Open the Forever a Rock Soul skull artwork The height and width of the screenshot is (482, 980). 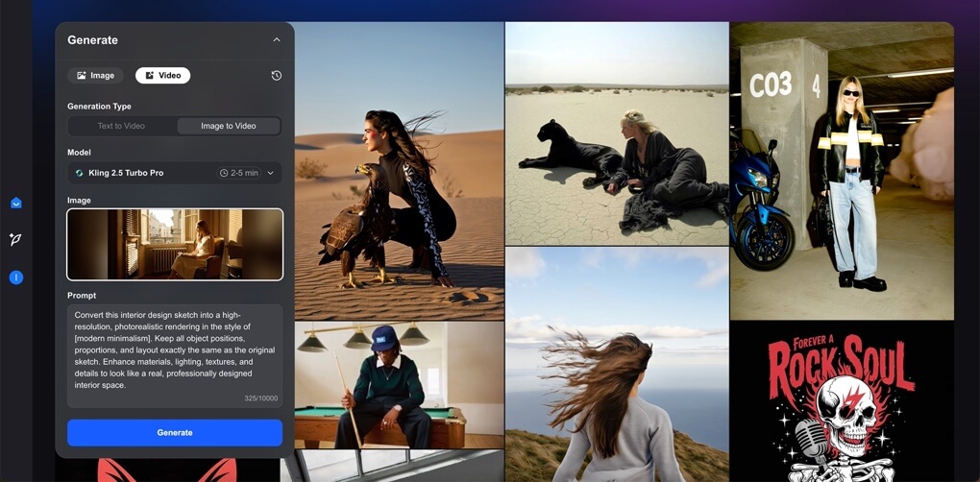(x=841, y=403)
